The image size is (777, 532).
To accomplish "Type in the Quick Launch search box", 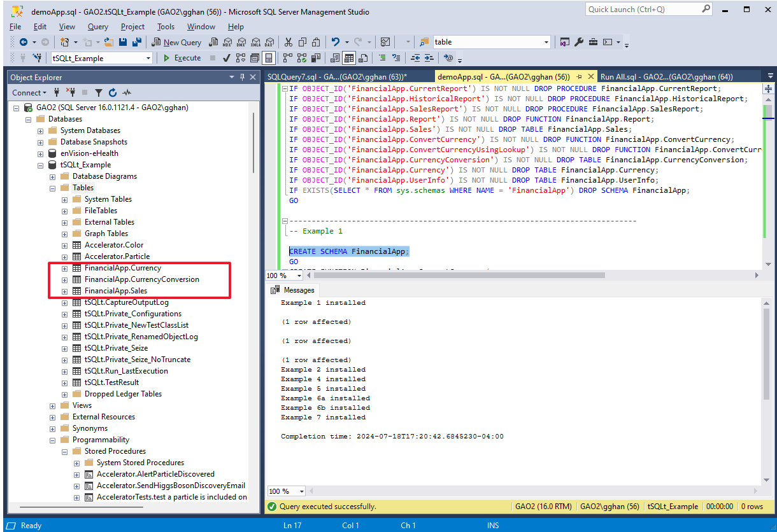I will 643,9.
